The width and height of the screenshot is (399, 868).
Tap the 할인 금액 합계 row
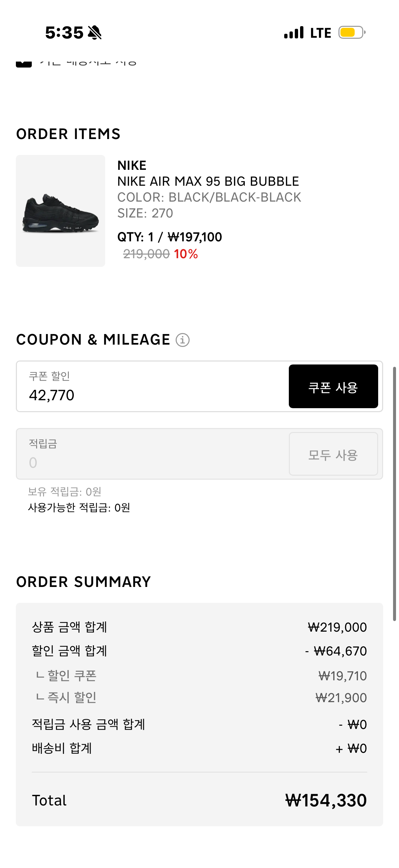click(x=199, y=651)
